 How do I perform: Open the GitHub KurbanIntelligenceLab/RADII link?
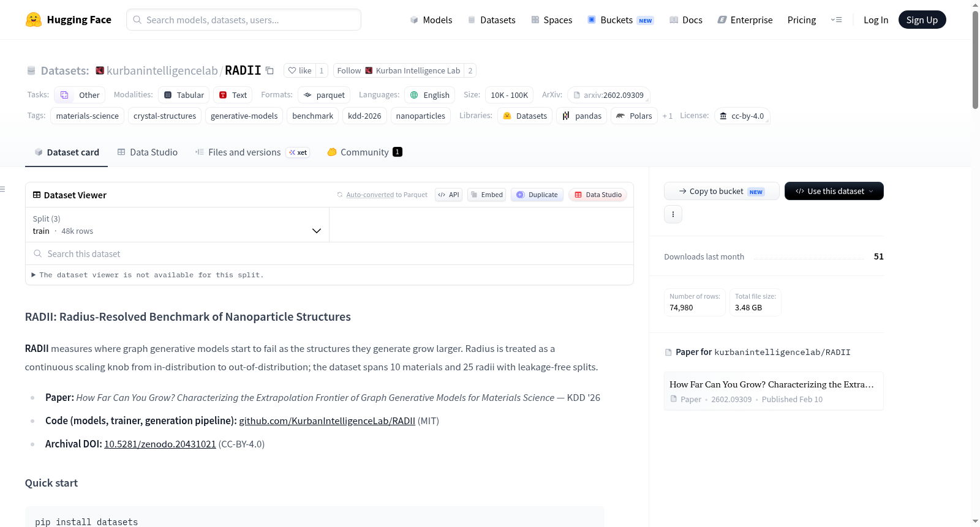pyautogui.click(x=327, y=421)
